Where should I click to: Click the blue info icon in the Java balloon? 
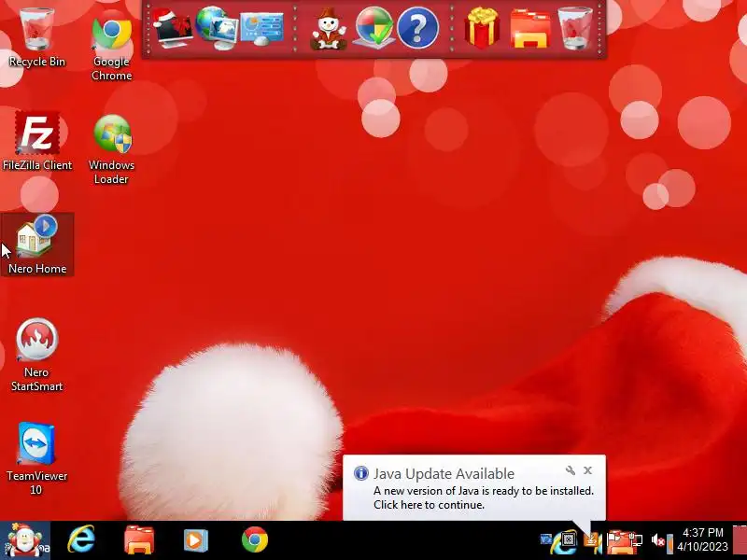(x=361, y=473)
